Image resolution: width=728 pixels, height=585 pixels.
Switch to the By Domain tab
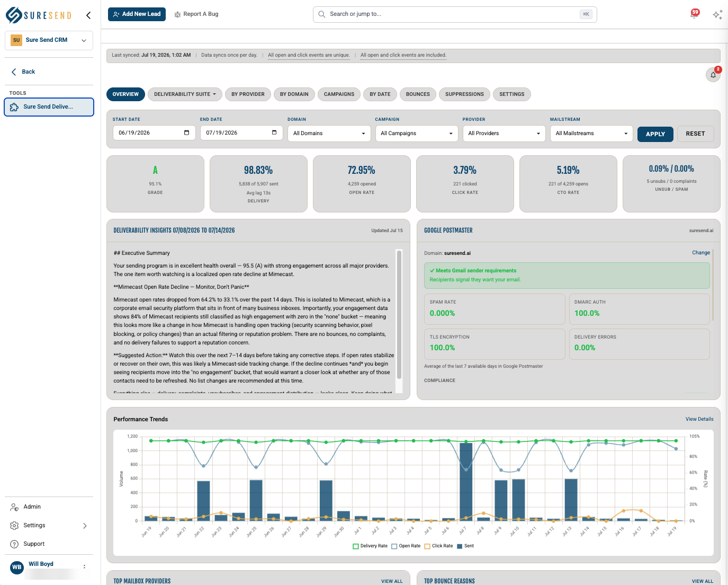pyautogui.click(x=294, y=94)
